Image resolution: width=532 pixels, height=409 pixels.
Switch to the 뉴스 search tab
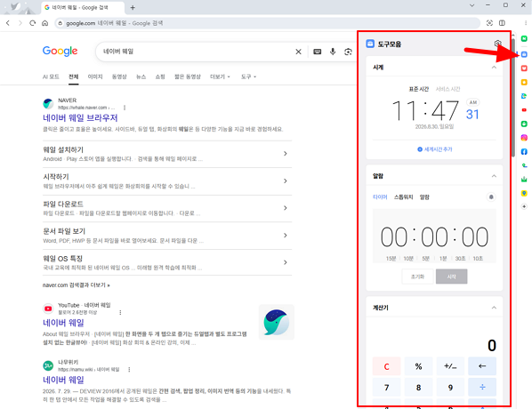[x=141, y=76]
